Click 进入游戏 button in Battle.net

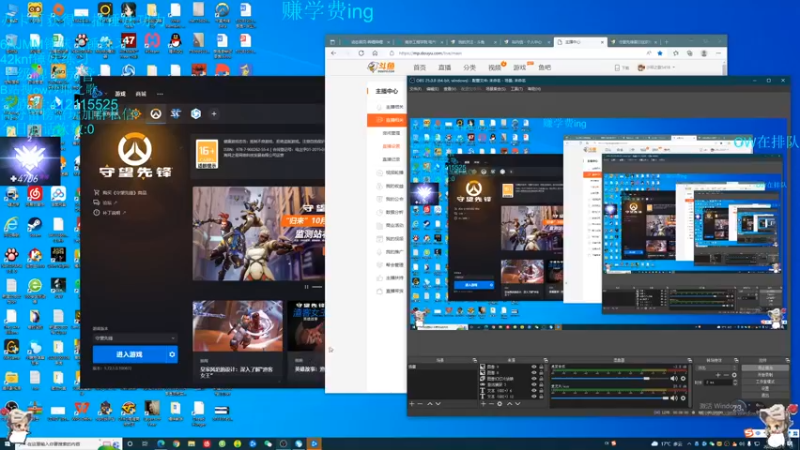point(130,354)
